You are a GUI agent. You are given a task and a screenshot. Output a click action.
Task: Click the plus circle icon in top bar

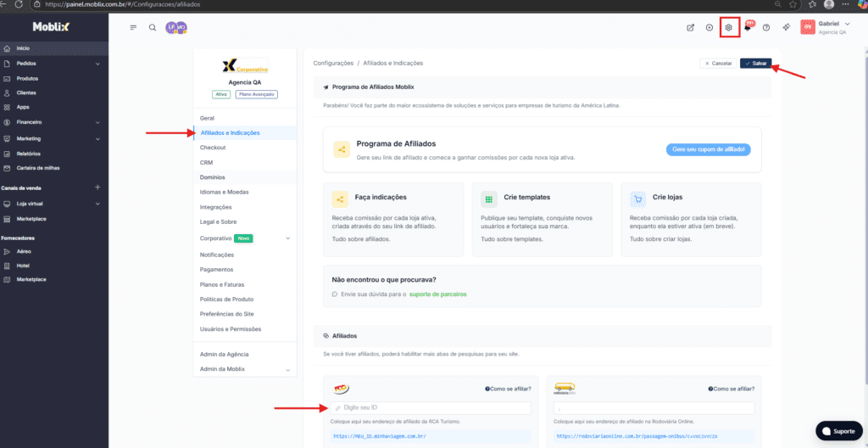coord(709,27)
